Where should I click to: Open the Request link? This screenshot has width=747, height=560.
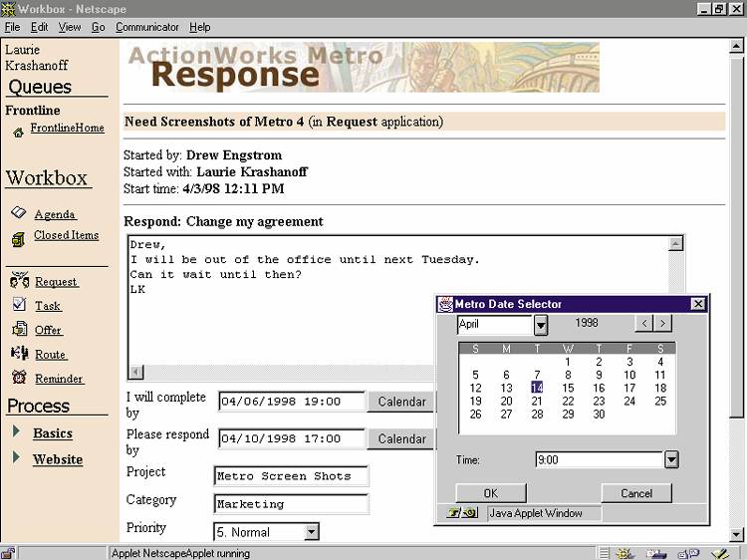[x=57, y=282]
